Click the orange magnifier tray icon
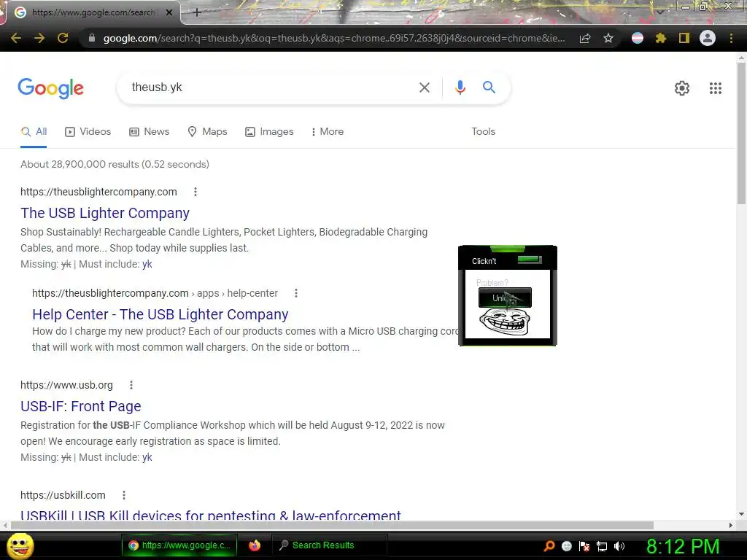Viewport: 747px width, 560px height. pos(549,546)
